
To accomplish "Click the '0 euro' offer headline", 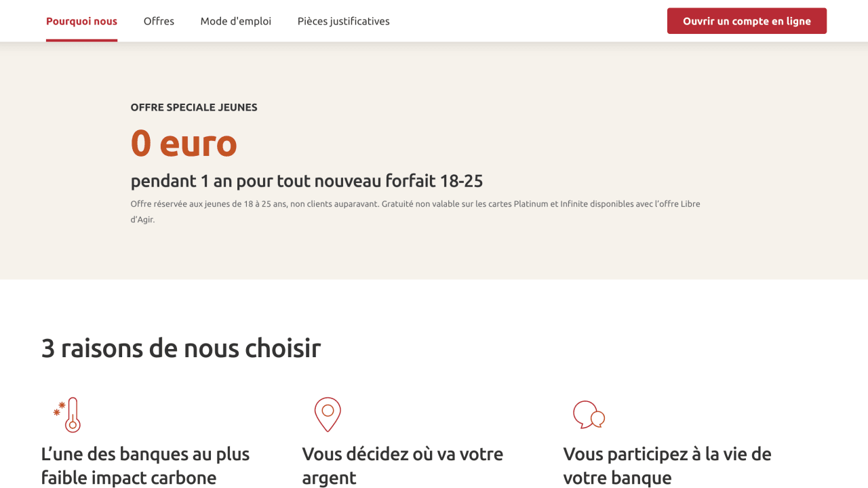I will point(184,144).
